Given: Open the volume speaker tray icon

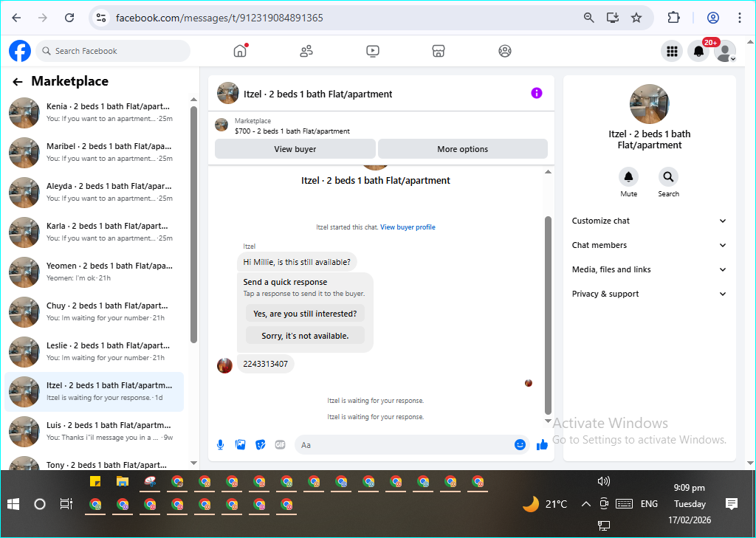Looking at the screenshot, I should 603,481.
